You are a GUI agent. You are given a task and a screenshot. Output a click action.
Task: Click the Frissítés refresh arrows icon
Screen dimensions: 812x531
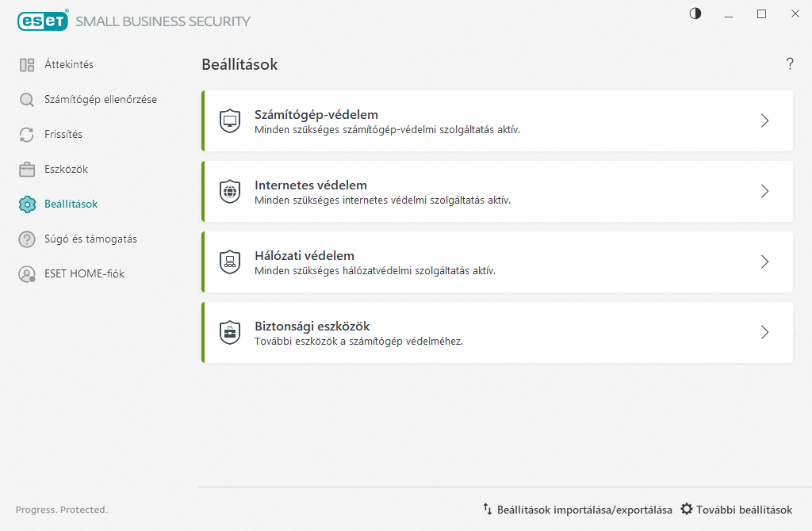pos(27,135)
